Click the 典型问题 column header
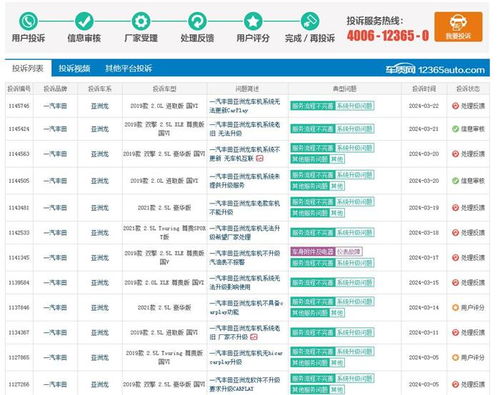The width and height of the screenshot is (500, 395). 345,89
